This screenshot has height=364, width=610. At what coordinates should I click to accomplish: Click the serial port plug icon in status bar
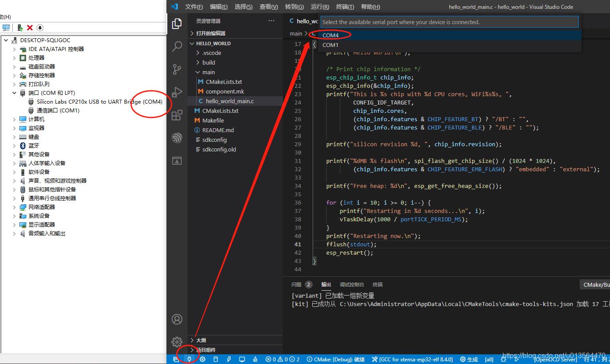pos(189,359)
